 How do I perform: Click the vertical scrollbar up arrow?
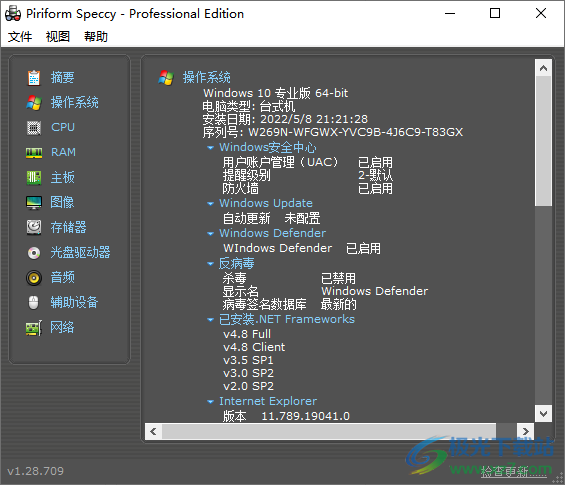tap(544, 68)
